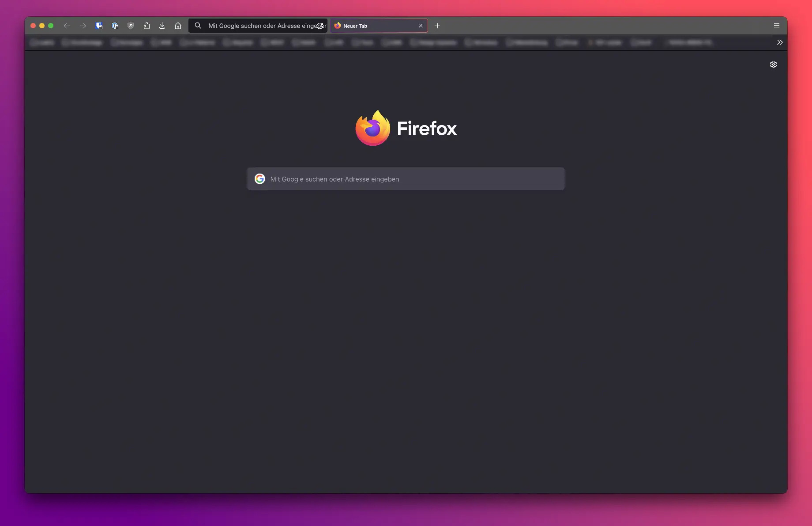
Task: Select the 'Neuer Tab' tab
Action: [x=379, y=26]
